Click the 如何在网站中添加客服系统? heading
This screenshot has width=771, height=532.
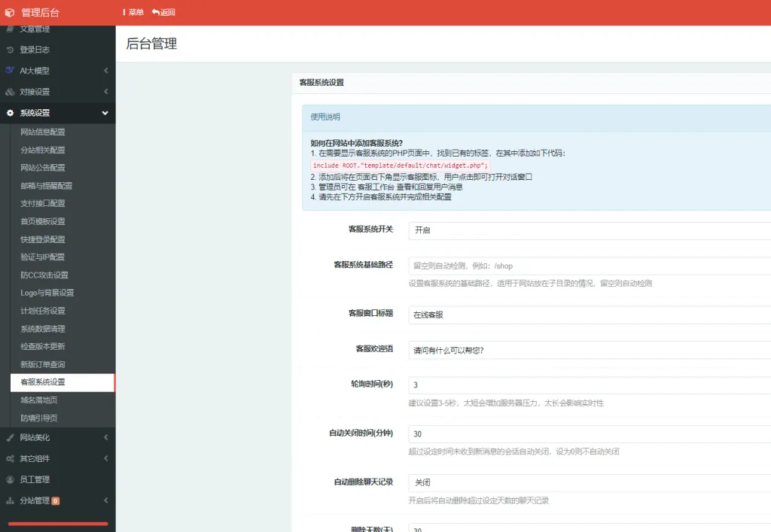click(x=356, y=143)
